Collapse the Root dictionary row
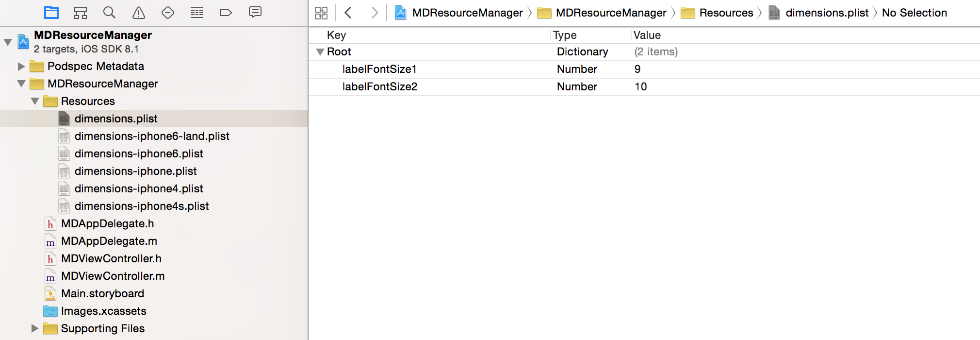 click(320, 52)
